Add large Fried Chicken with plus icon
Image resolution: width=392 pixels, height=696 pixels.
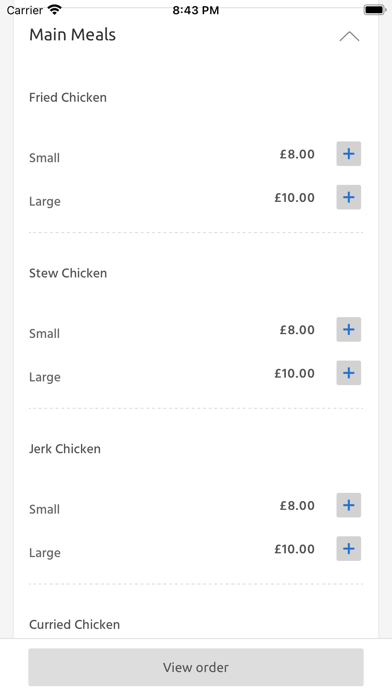[348, 197]
